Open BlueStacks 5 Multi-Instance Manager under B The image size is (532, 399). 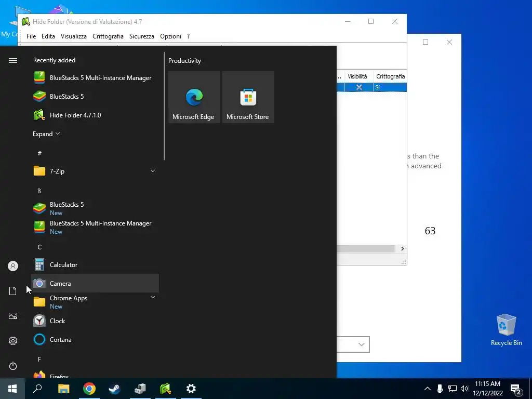(x=95, y=227)
